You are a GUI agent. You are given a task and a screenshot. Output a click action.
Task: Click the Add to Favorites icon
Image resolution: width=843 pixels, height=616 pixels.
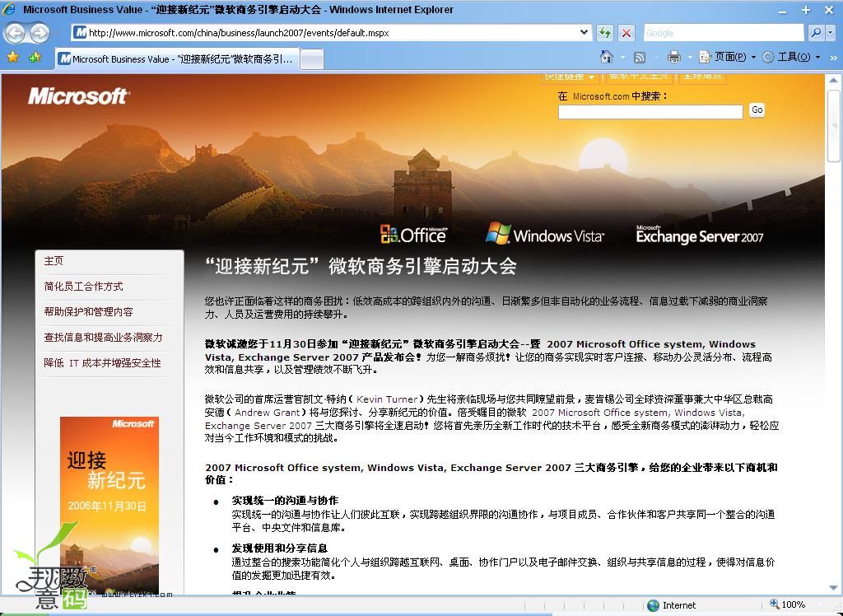35,58
